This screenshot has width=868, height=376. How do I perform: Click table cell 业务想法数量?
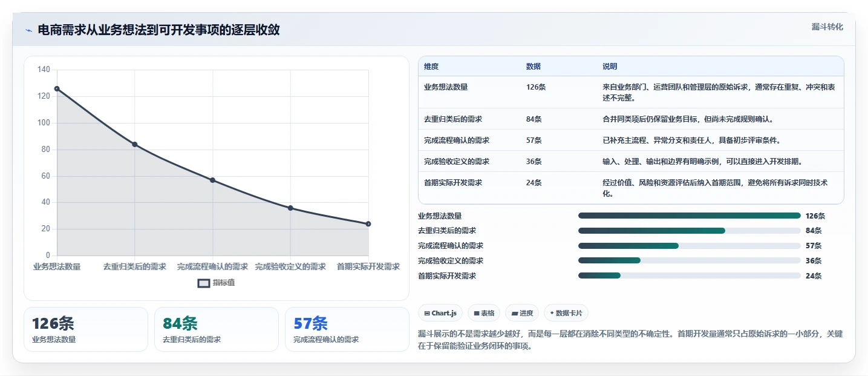coord(446,87)
